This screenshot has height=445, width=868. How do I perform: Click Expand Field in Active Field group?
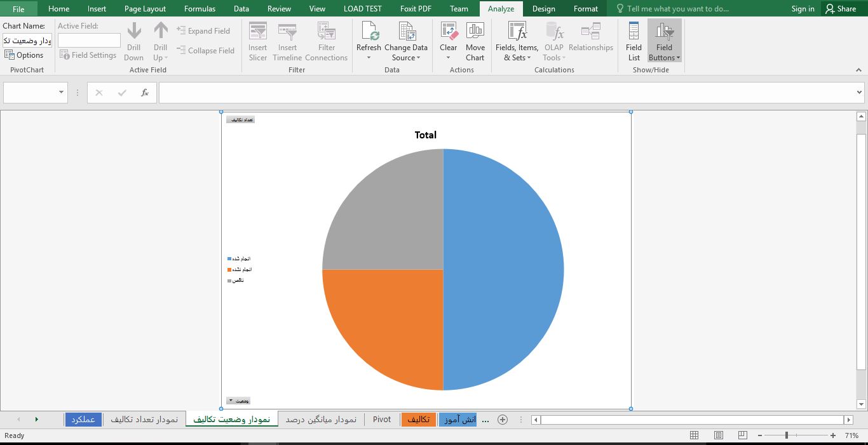click(x=203, y=30)
